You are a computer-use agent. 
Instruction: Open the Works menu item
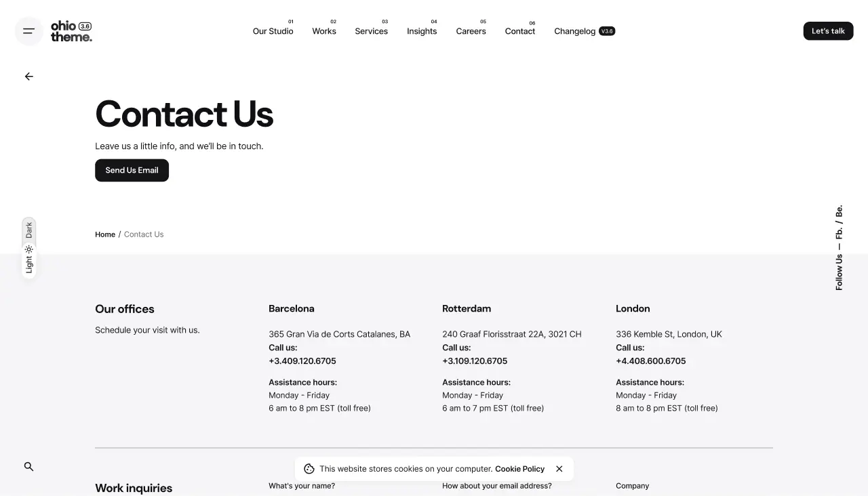coord(324,31)
